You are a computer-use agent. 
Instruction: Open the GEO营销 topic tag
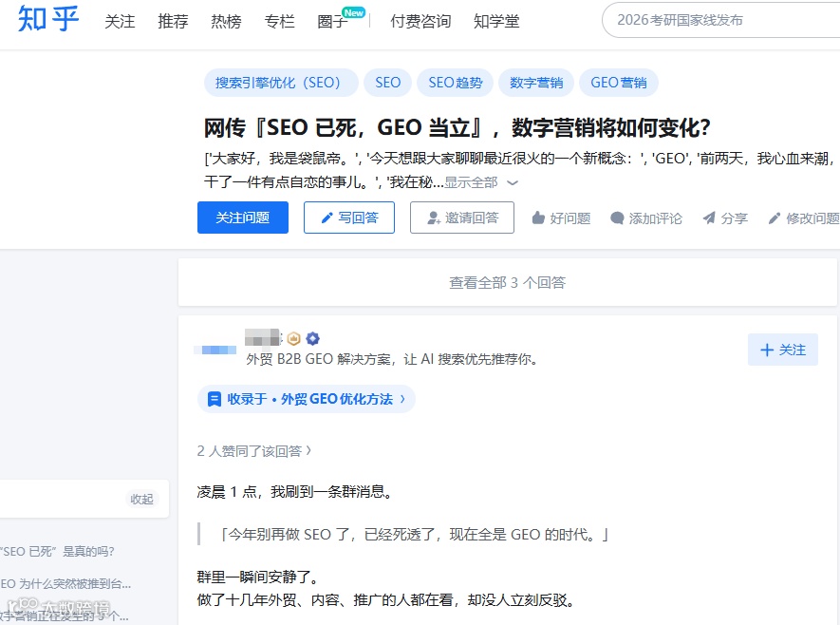(619, 83)
